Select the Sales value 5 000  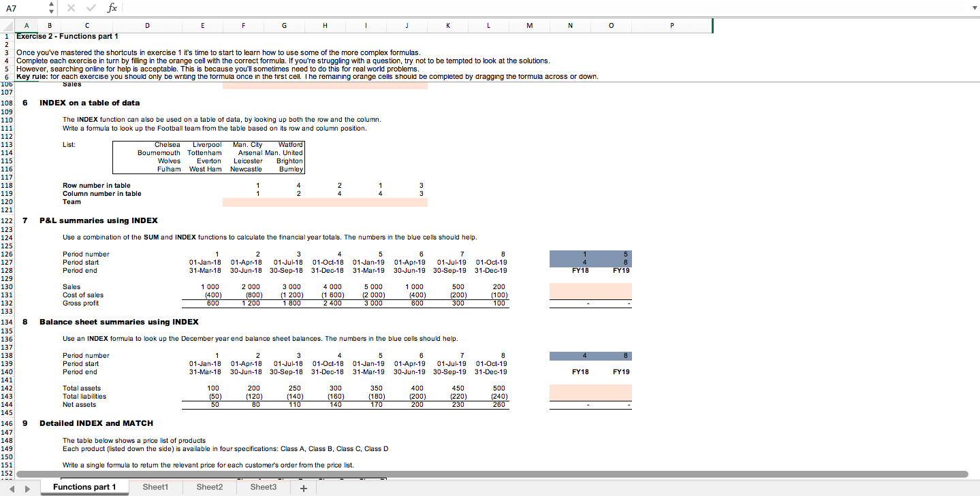(375, 287)
